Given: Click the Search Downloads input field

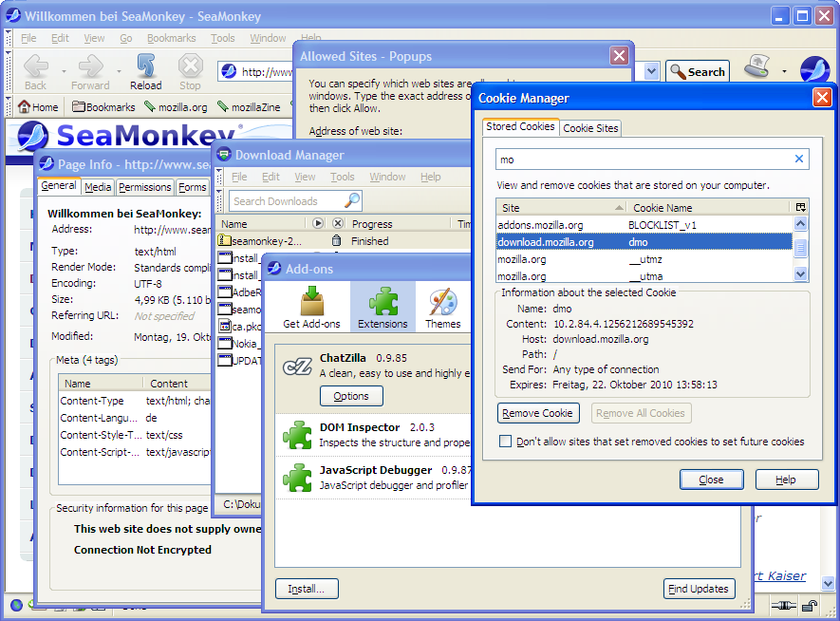Looking at the screenshot, I should (x=287, y=201).
